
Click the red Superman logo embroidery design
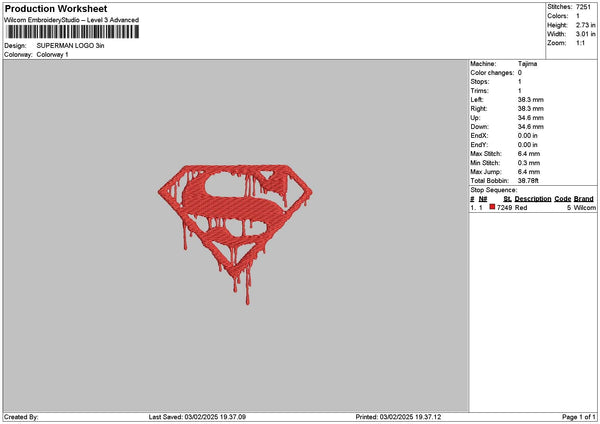pos(235,234)
